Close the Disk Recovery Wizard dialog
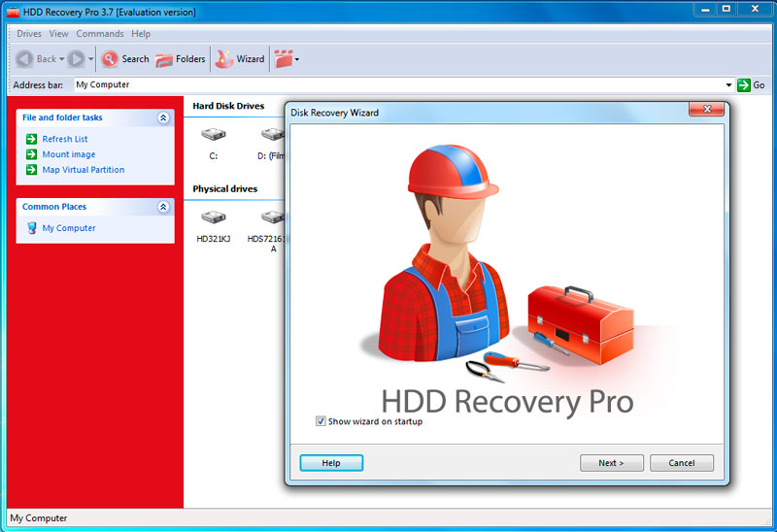Viewport: 777px width, 532px height. tap(707, 110)
